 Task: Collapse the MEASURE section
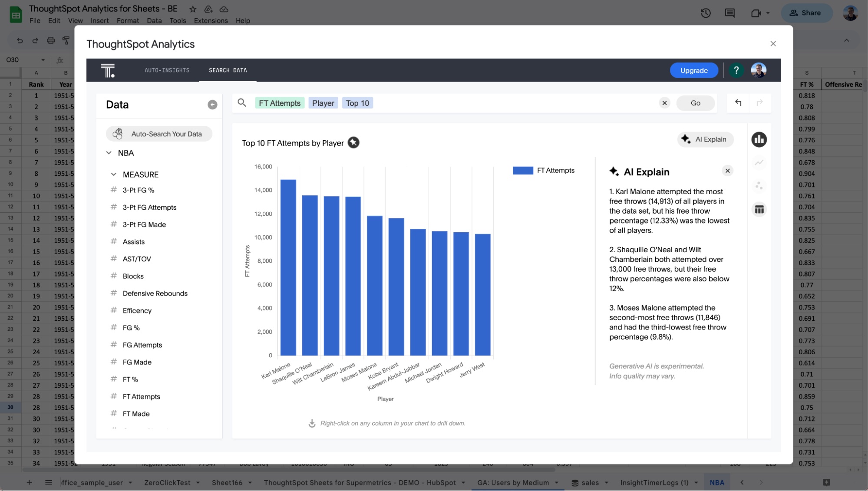(x=114, y=174)
